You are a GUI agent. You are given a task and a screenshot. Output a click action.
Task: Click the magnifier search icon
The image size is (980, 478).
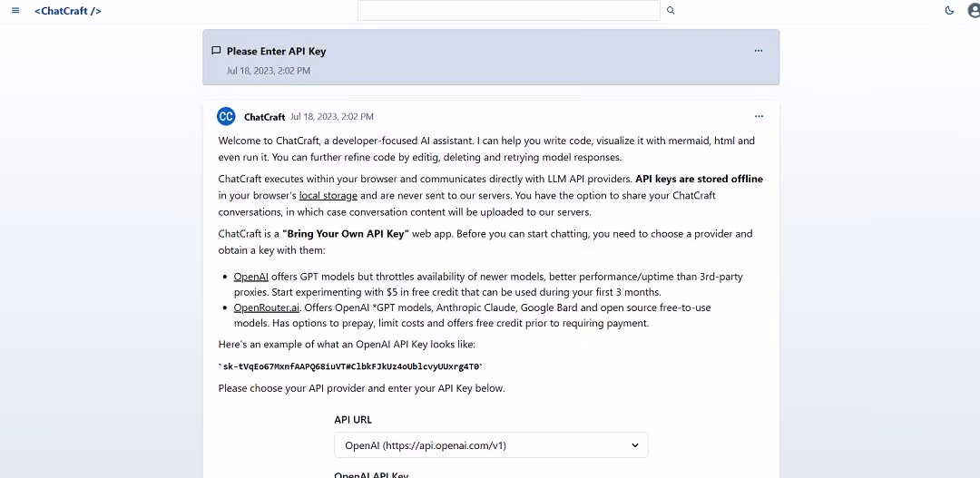(x=671, y=10)
